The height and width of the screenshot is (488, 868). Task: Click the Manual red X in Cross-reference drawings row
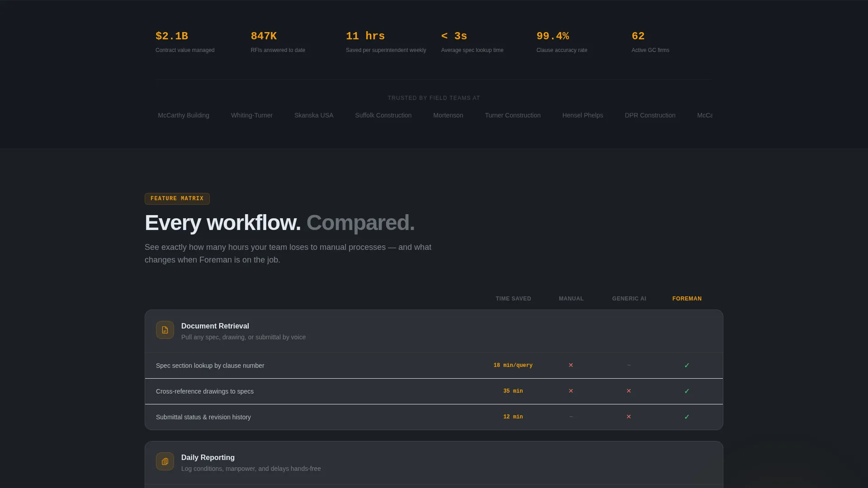[571, 391]
